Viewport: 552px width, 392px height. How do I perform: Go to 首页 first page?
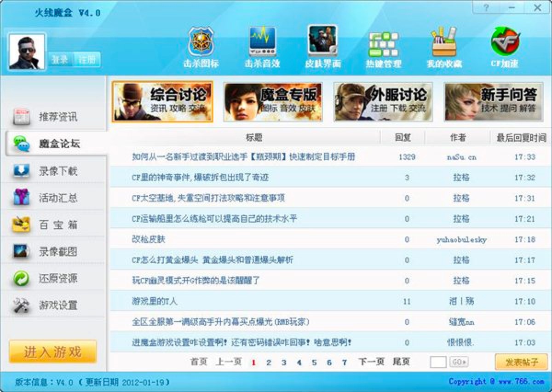tap(199, 362)
